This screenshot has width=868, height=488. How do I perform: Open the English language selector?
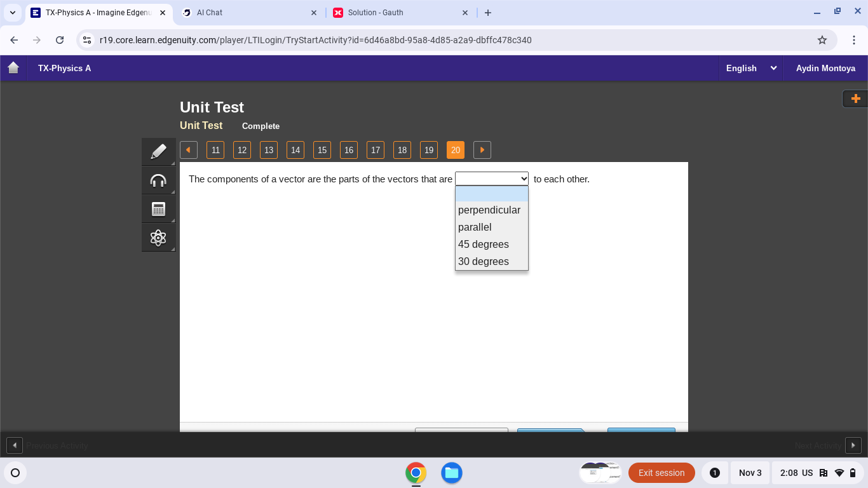(x=751, y=68)
